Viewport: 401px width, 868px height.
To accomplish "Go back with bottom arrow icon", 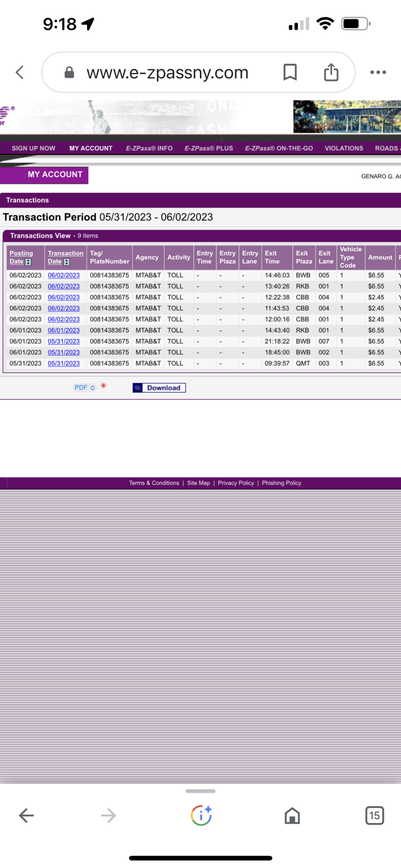I will tap(26, 815).
